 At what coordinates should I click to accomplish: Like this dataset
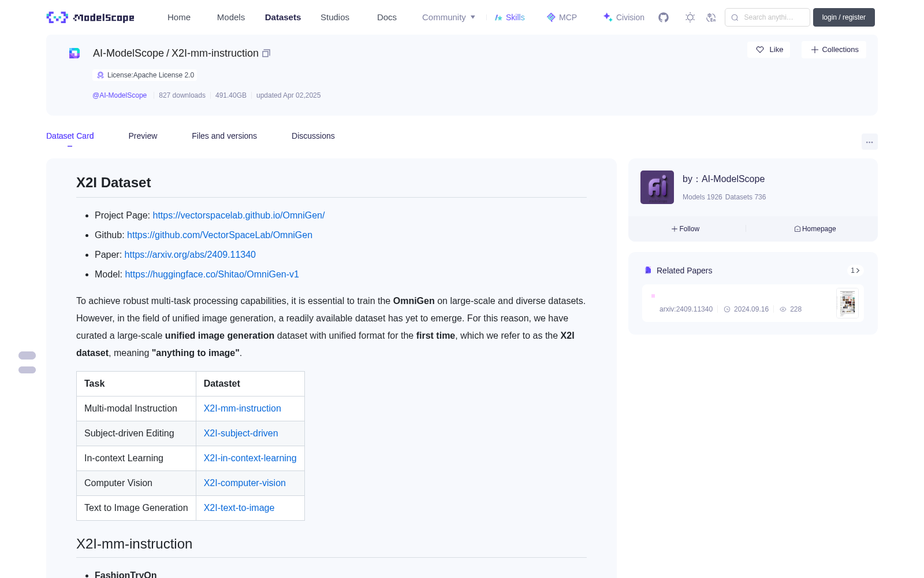(769, 50)
